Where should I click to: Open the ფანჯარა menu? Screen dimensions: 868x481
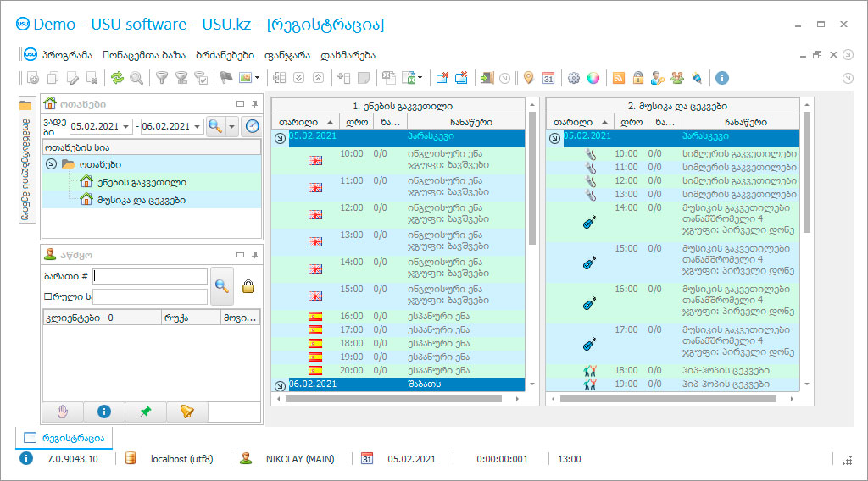[287, 55]
